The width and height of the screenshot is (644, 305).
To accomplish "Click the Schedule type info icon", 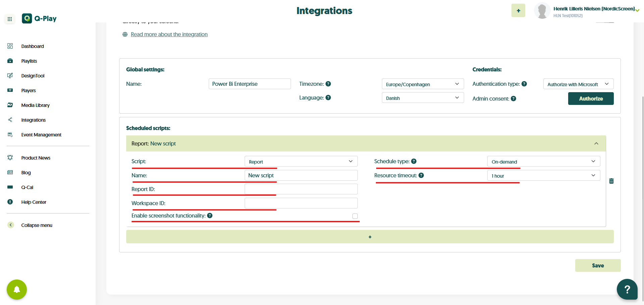I will point(414,161).
